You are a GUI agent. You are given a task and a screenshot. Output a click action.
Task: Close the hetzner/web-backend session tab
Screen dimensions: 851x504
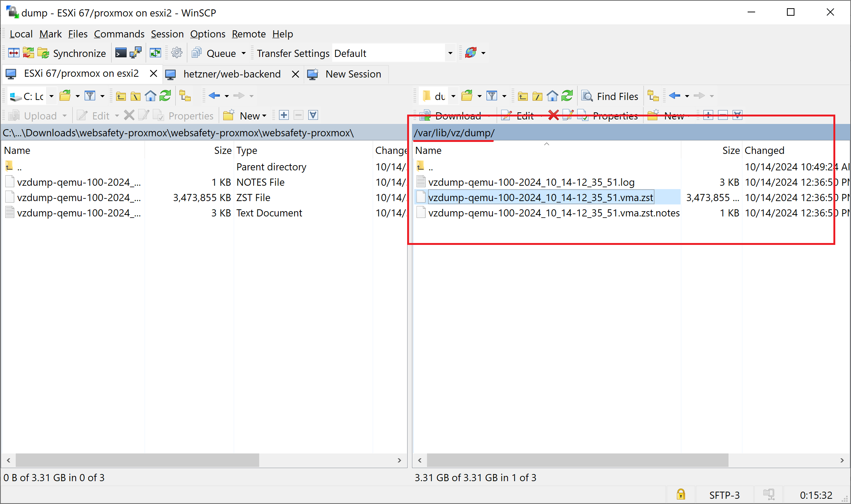[x=296, y=74]
